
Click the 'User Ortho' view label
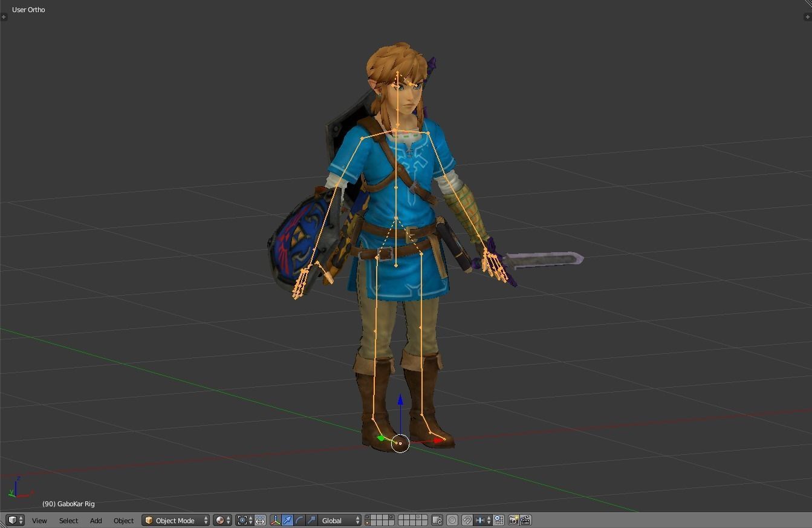click(28, 10)
